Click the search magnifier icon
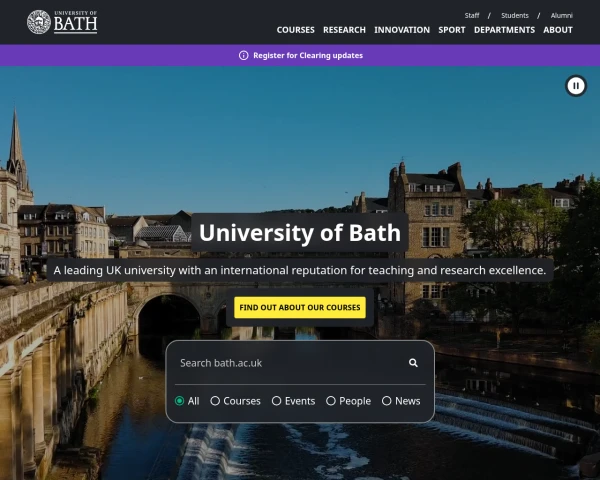 (x=413, y=363)
